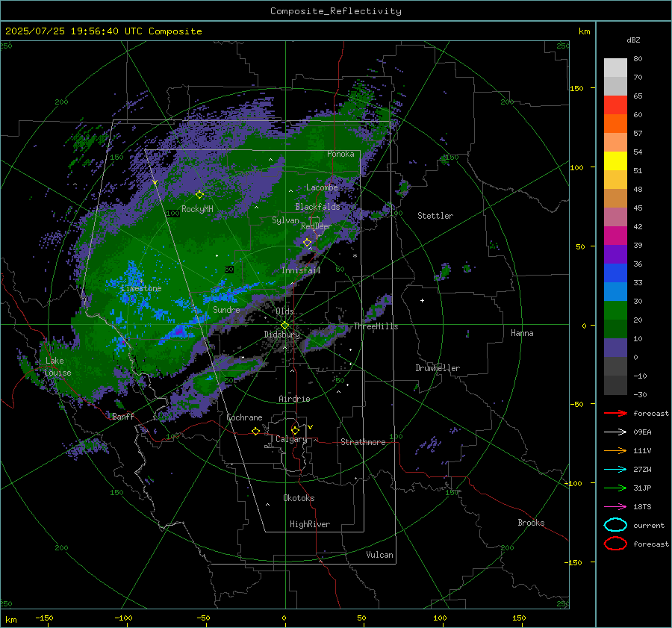Select the red 65 dBZ color swatch
This screenshot has width=672, height=628.
click(x=615, y=105)
